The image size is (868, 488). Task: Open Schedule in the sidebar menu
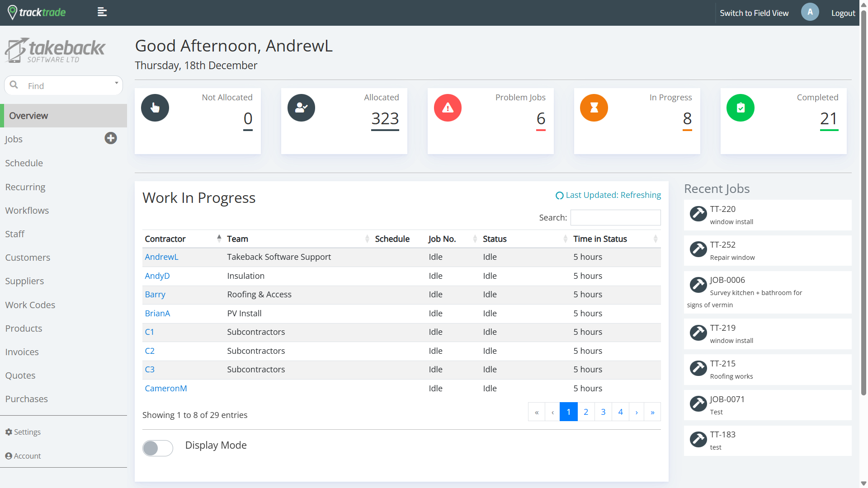[x=24, y=163]
